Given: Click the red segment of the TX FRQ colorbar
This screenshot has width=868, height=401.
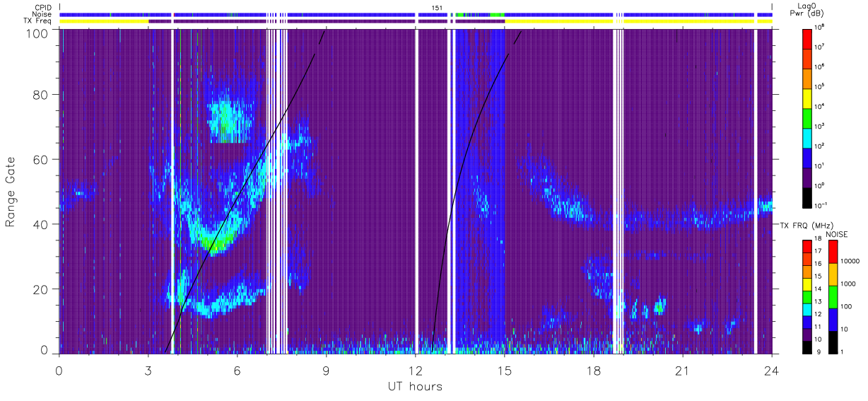Looking at the screenshot, I should [x=807, y=246].
